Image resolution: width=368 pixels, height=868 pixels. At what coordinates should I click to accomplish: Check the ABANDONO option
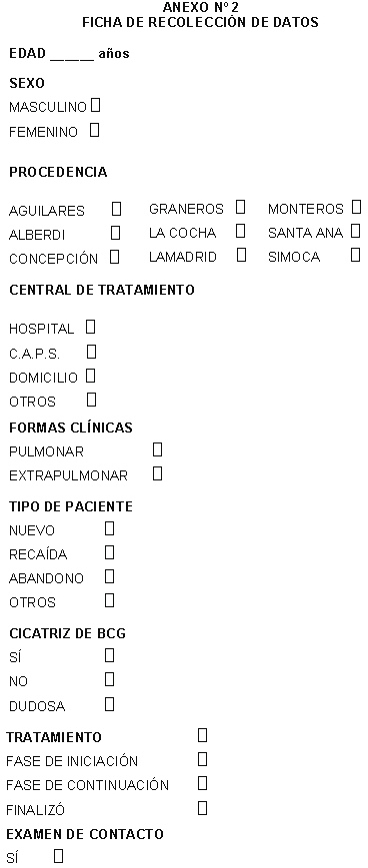tap(110, 576)
